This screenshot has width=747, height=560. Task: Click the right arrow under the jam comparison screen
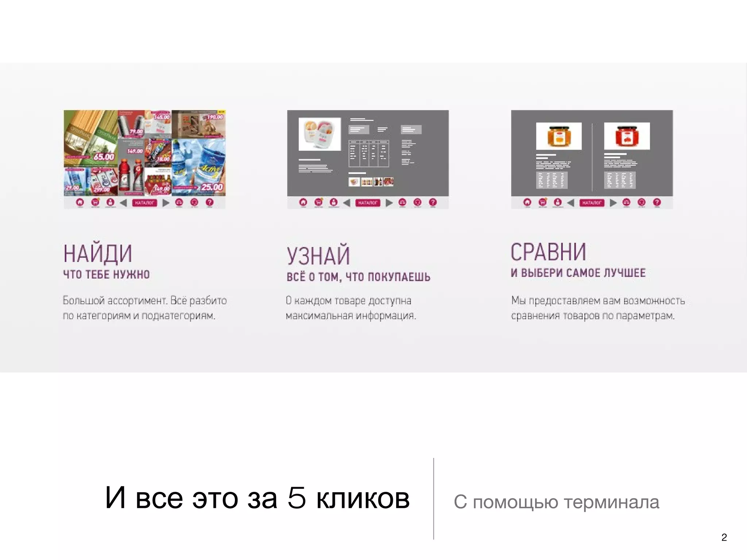(613, 203)
